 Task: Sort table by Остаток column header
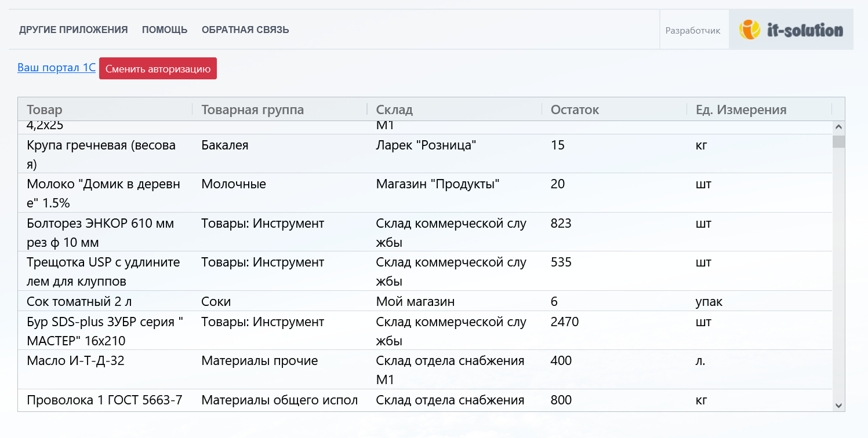575,110
